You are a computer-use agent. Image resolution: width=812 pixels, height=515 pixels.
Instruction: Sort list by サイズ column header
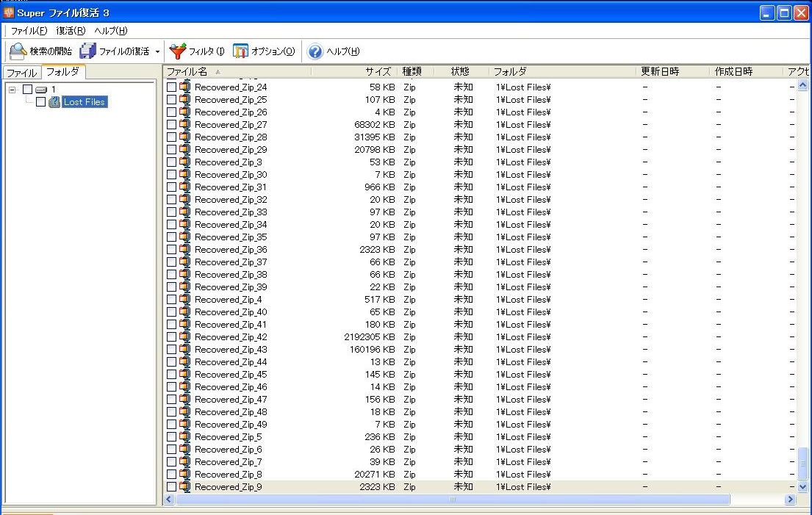(378, 72)
